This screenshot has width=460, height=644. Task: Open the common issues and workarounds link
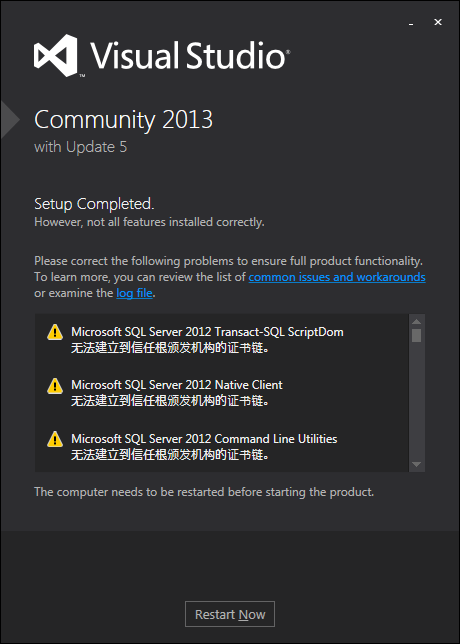click(337, 277)
